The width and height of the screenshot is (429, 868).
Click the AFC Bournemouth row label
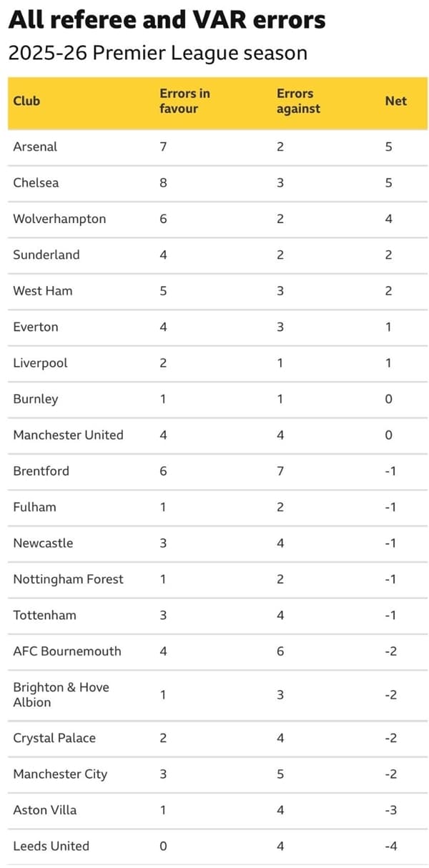click(x=67, y=651)
